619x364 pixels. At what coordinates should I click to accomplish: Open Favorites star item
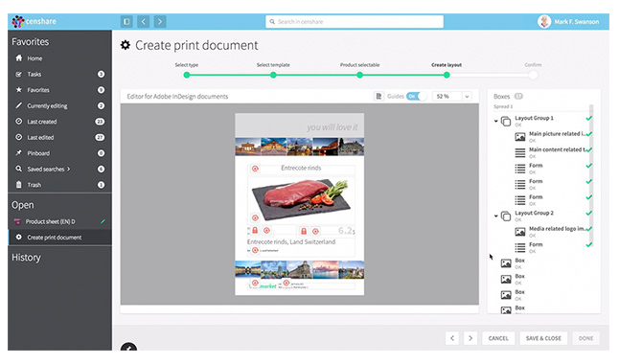pos(38,90)
